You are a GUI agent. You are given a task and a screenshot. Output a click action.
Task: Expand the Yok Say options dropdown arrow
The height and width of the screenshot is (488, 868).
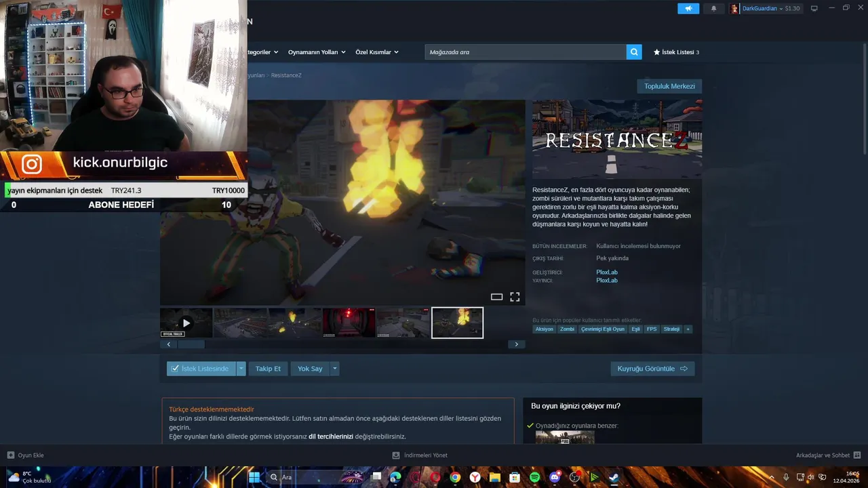coord(334,369)
